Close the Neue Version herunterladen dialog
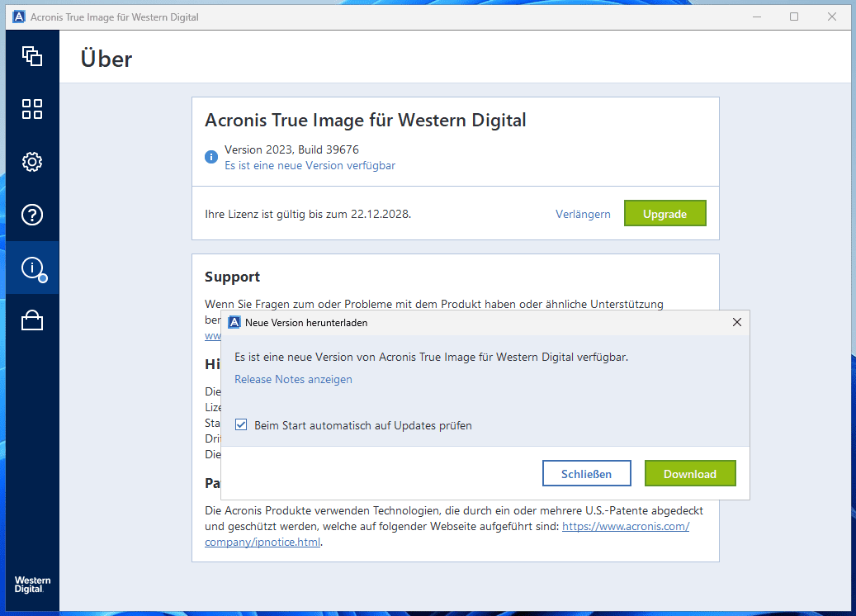 737,323
